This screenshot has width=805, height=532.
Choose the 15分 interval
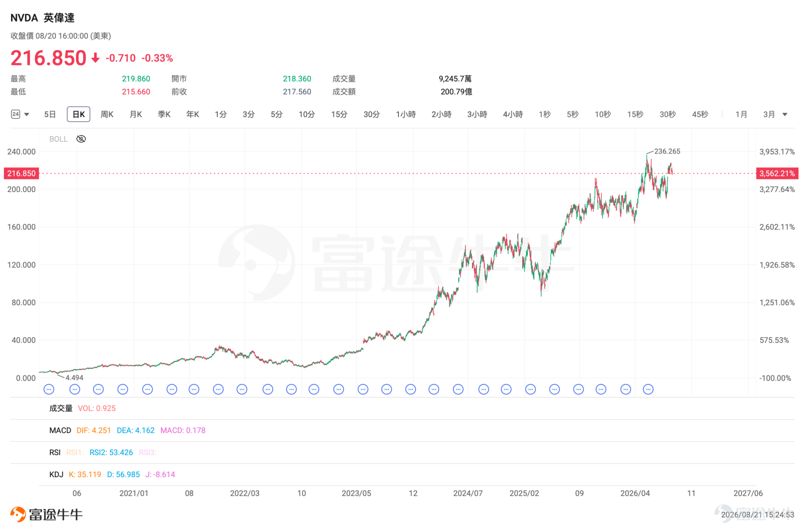click(339, 114)
